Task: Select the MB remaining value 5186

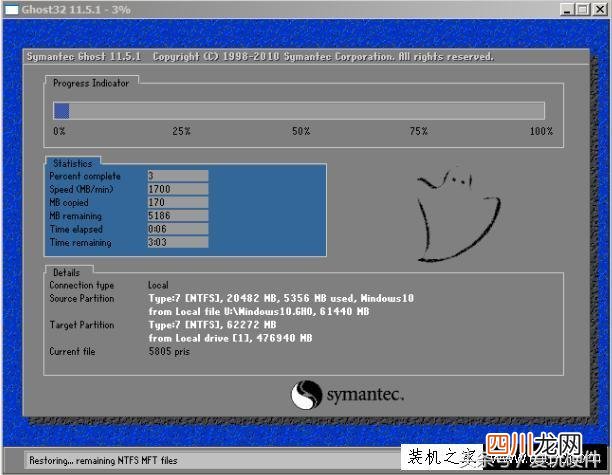Action: (178, 215)
